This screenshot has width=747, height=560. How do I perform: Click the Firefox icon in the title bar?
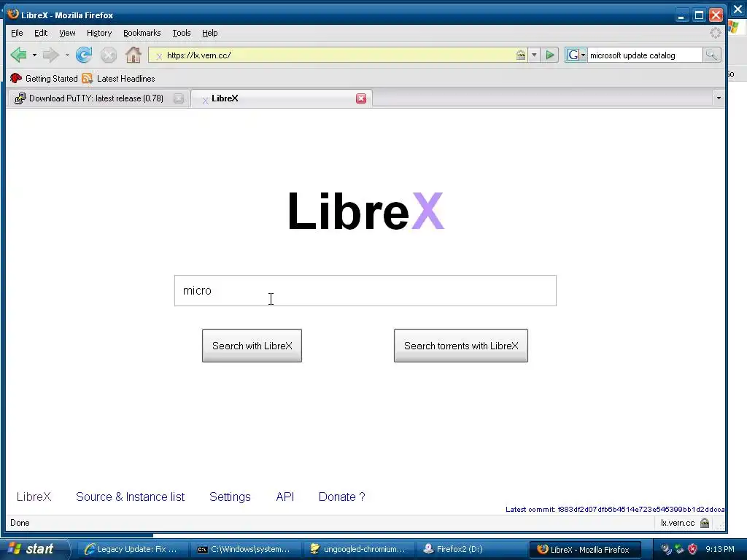tap(13, 15)
